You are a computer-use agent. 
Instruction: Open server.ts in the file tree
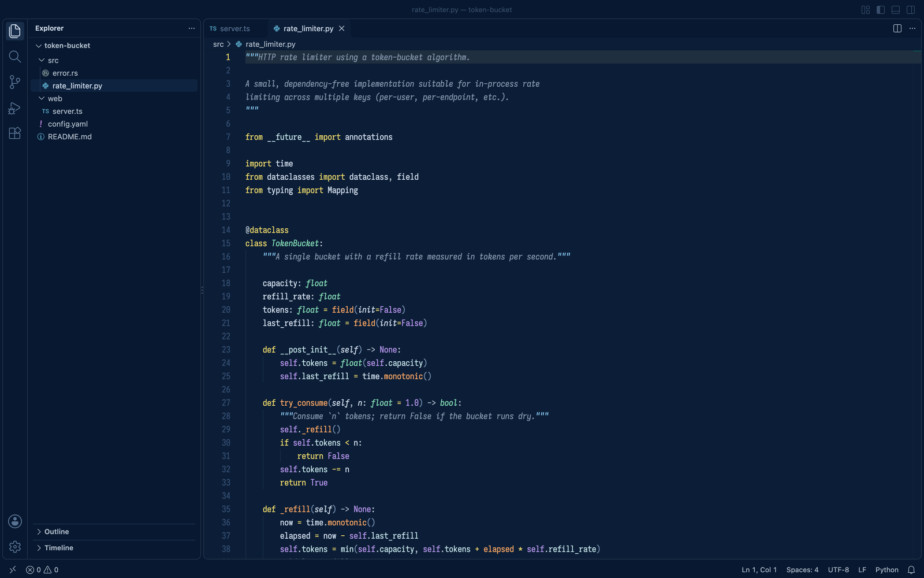click(x=114, y=111)
